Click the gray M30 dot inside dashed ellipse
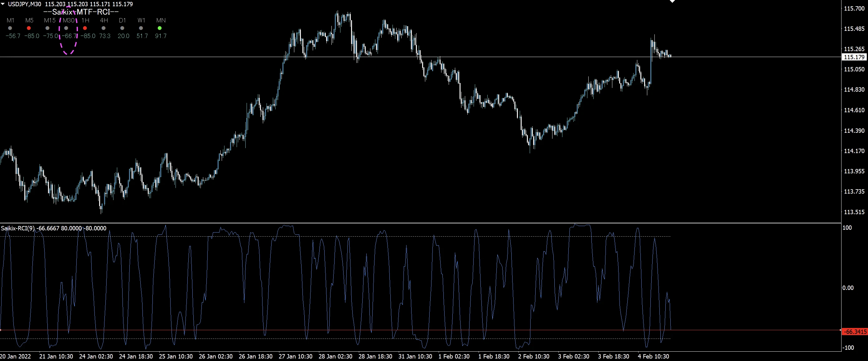The image size is (868, 361). pyautogui.click(x=66, y=28)
